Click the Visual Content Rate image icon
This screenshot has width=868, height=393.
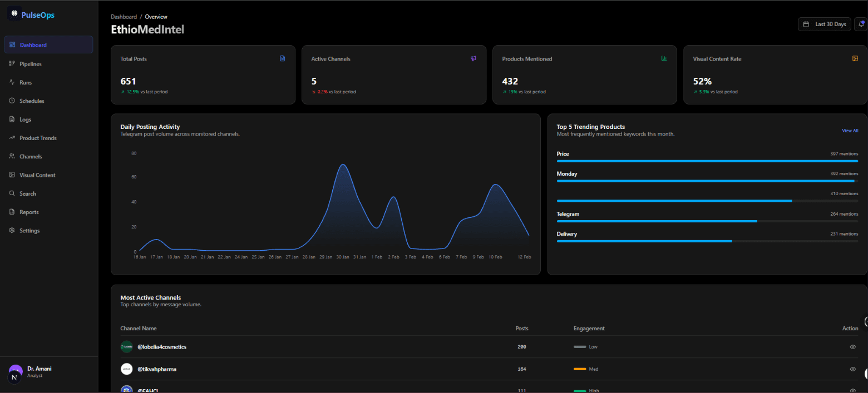coord(855,58)
